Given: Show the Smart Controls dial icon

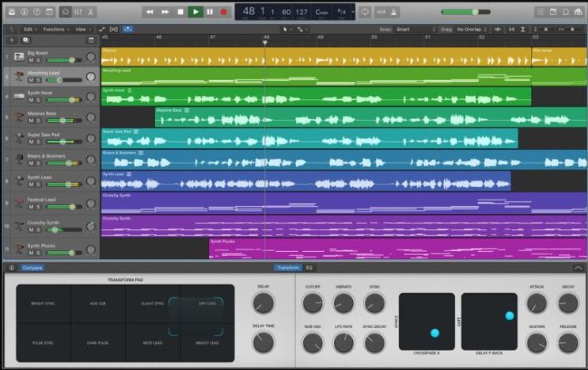Looking at the screenshot, I should click(x=66, y=12).
